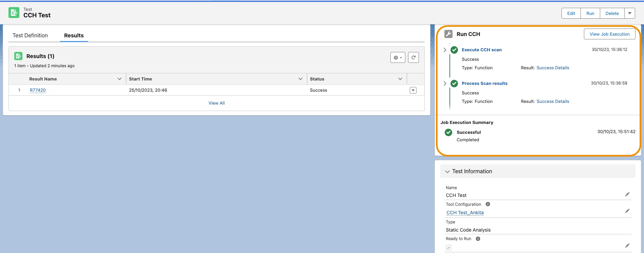This screenshot has height=253, width=644.
Task: Click the Run CCH wrench icon
Action: [x=448, y=34]
